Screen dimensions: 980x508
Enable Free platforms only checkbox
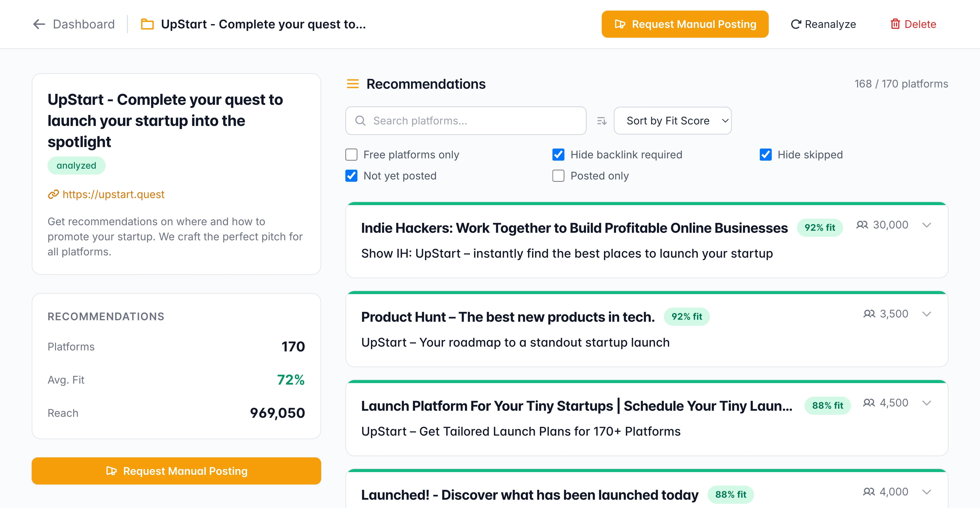tap(351, 155)
